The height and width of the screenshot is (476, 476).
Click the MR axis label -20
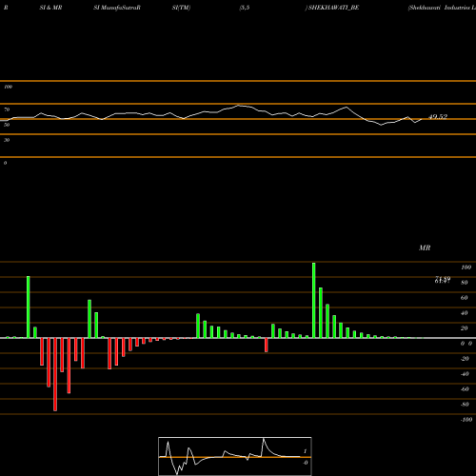point(465,359)
